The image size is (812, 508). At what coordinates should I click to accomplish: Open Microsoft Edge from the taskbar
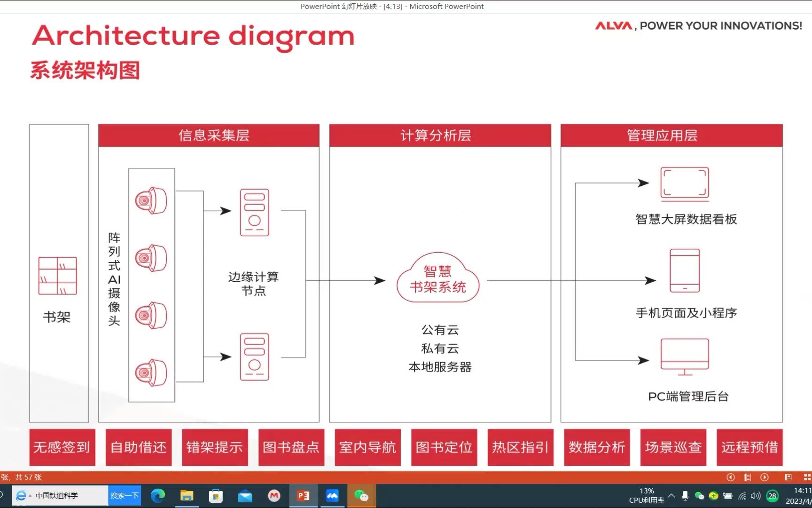point(158,495)
